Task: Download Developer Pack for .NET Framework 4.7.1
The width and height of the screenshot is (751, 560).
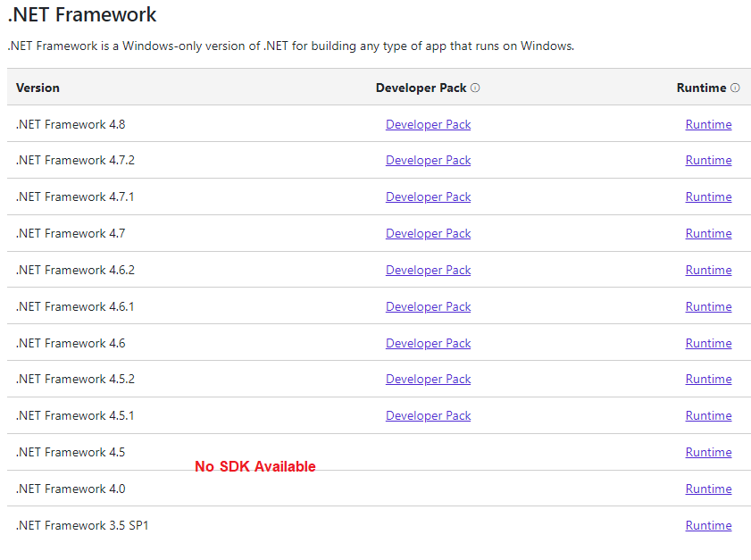Action: 428,196
